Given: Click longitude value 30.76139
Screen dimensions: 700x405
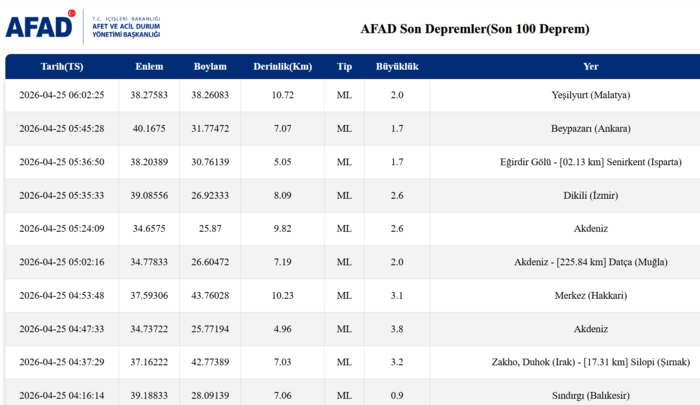Looking at the screenshot, I should 210,162.
